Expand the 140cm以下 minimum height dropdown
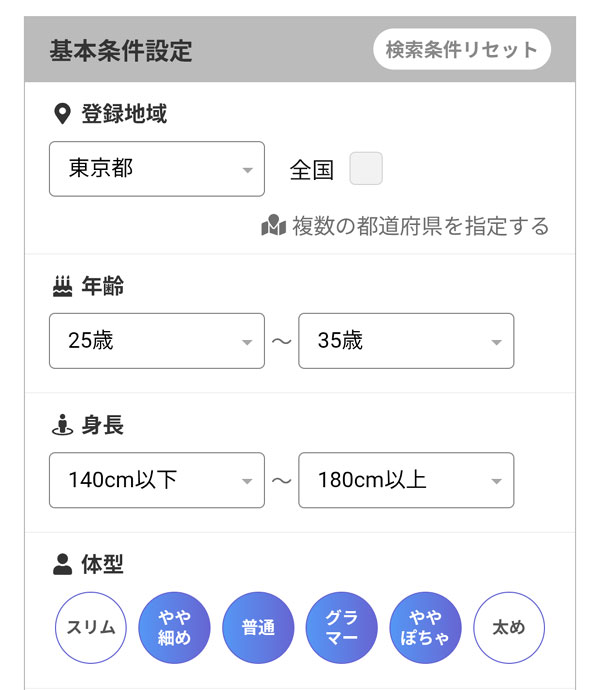Viewport: 600px width, 690px height. pos(157,480)
